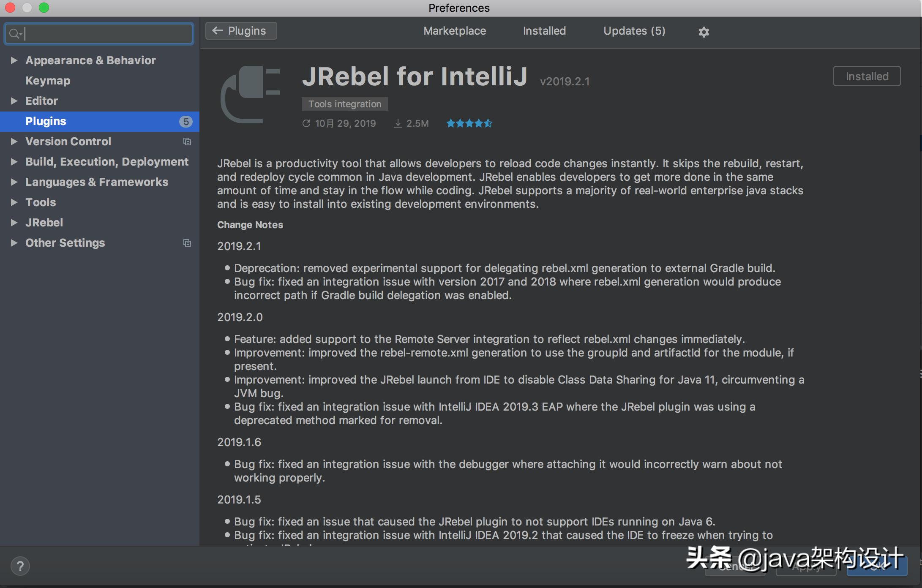Expand Appearance & Behavior section
The image size is (922, 588).
coord(14,60)
